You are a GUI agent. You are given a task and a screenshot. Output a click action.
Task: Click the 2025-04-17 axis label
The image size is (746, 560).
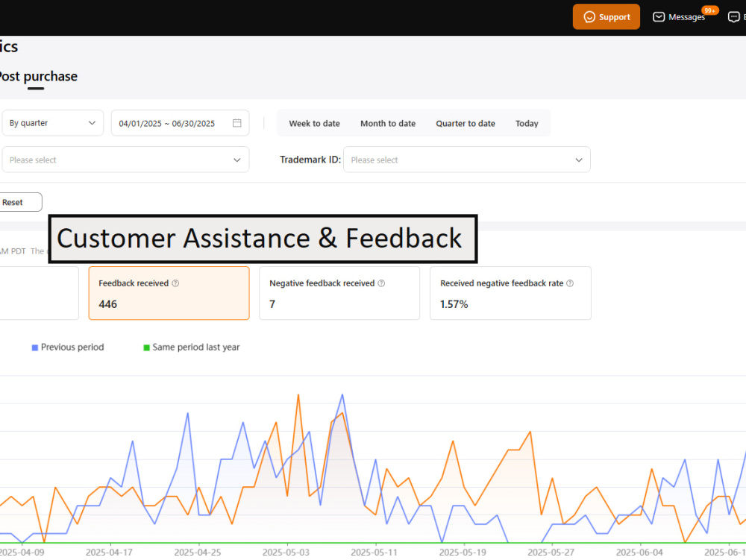[109, 553]
